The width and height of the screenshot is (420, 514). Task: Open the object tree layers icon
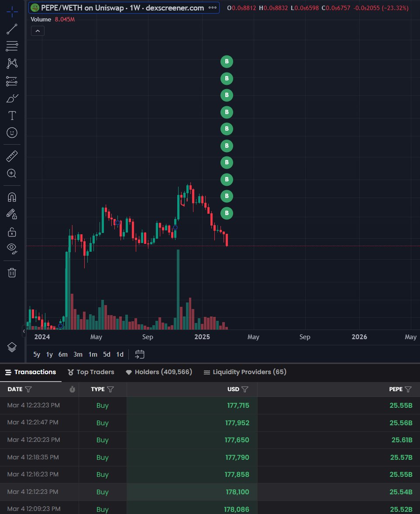coord(12,347)
